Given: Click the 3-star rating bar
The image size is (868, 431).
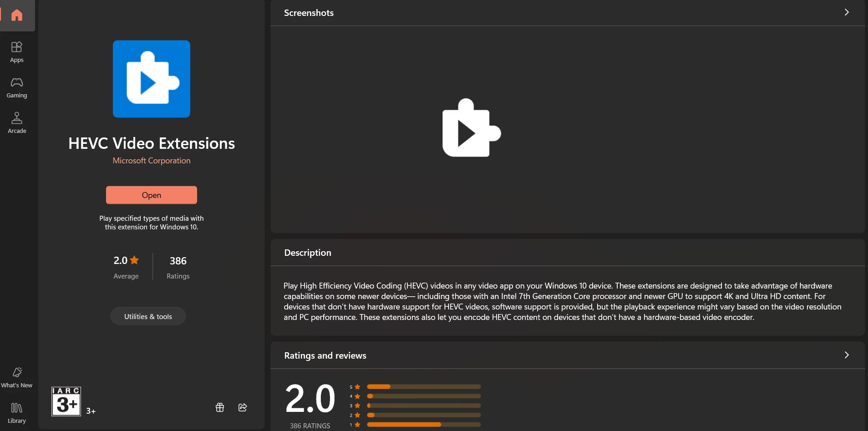Looking at the screenshot, I should click(x=424, y=406).
